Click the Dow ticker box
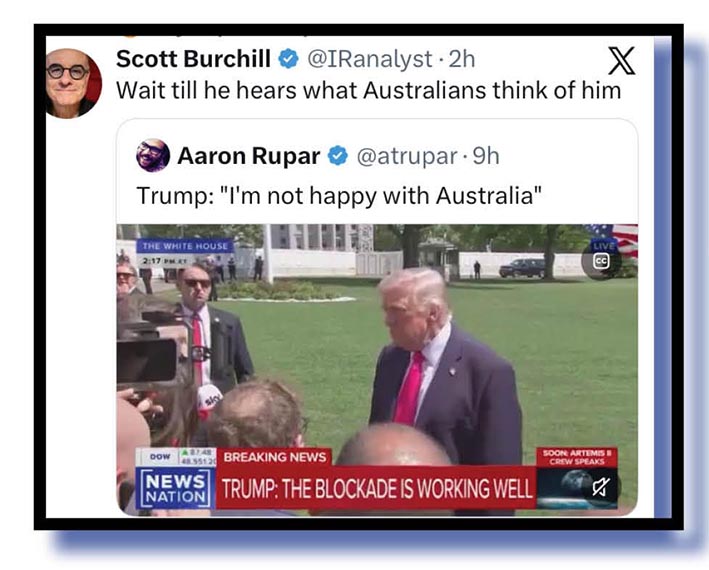 [x=176, y=457]
